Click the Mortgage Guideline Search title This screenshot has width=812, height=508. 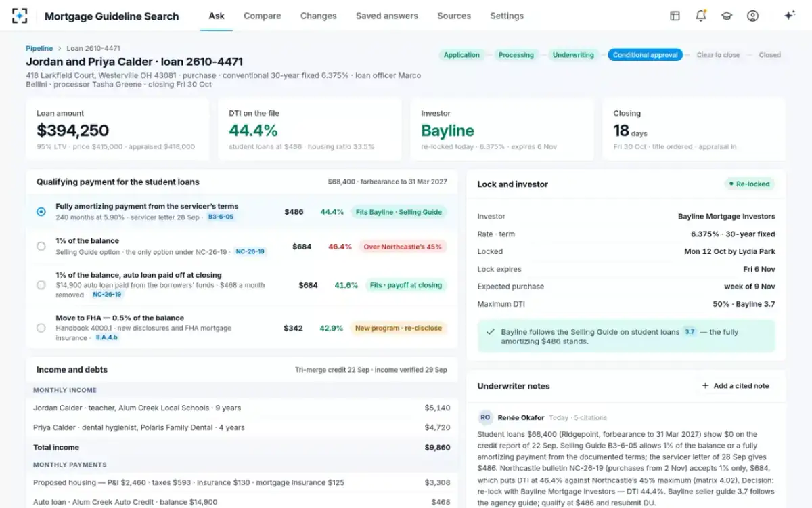(112, 16)
